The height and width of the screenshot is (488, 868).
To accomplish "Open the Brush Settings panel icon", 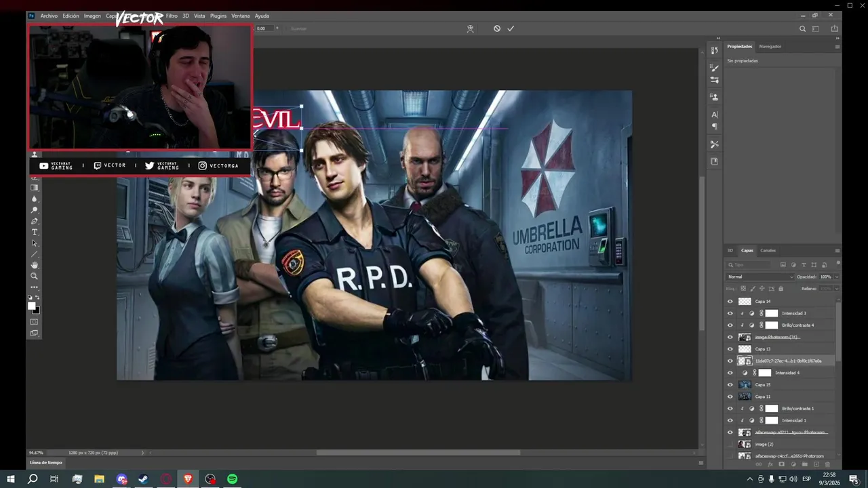I will click(x=714, y=80).
